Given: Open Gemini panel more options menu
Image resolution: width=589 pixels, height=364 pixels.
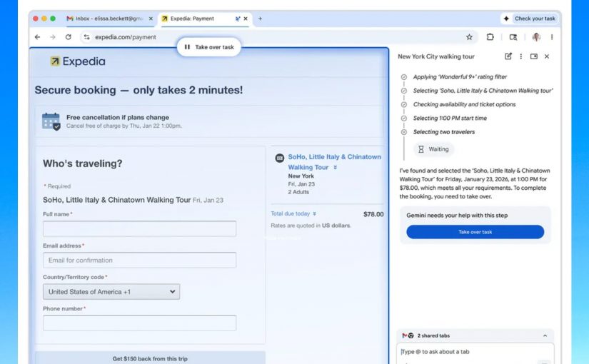Looking at the screenshot, I should coord(520,56).
